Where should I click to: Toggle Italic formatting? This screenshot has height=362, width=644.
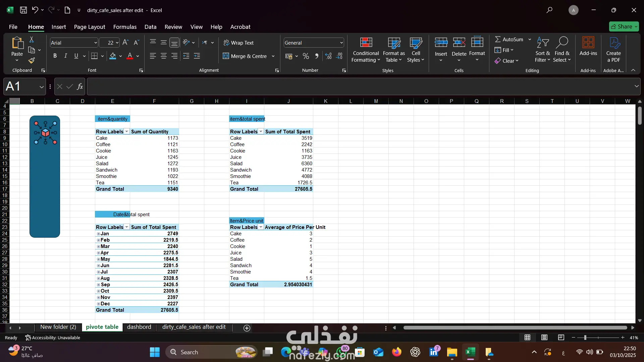pyautogui.click(x=66, y=56)
